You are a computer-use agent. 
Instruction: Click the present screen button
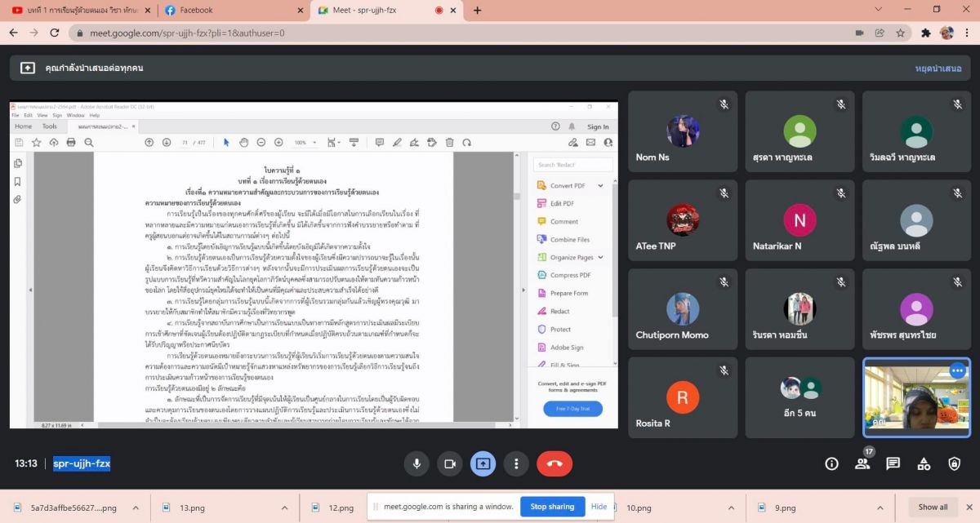point(483,463)
